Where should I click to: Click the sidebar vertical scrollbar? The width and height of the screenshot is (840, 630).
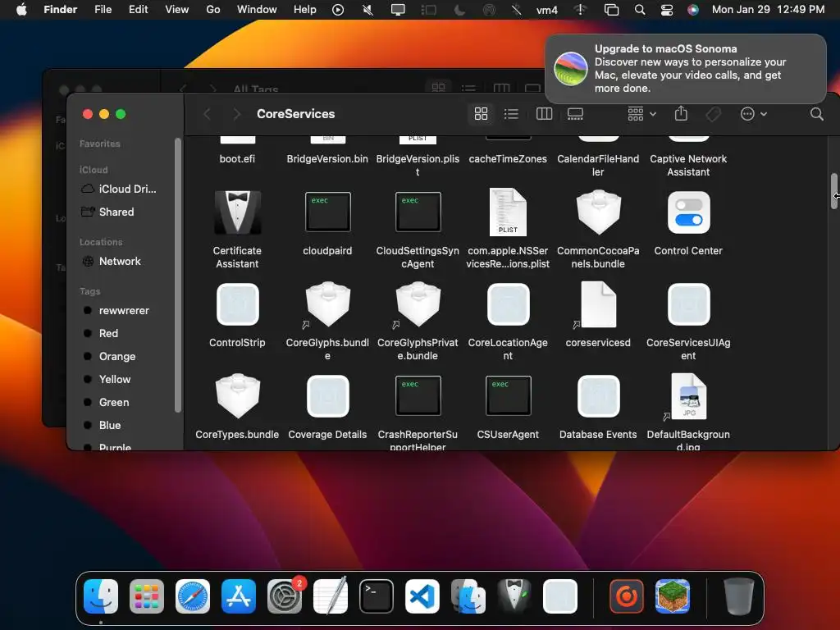178,276
